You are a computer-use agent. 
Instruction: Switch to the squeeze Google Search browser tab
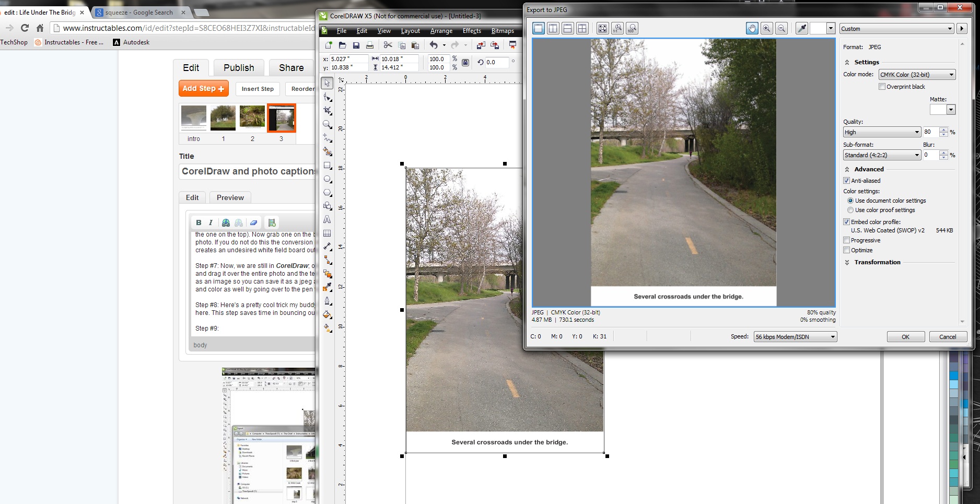pyautogui.click(x=138, y=12)
